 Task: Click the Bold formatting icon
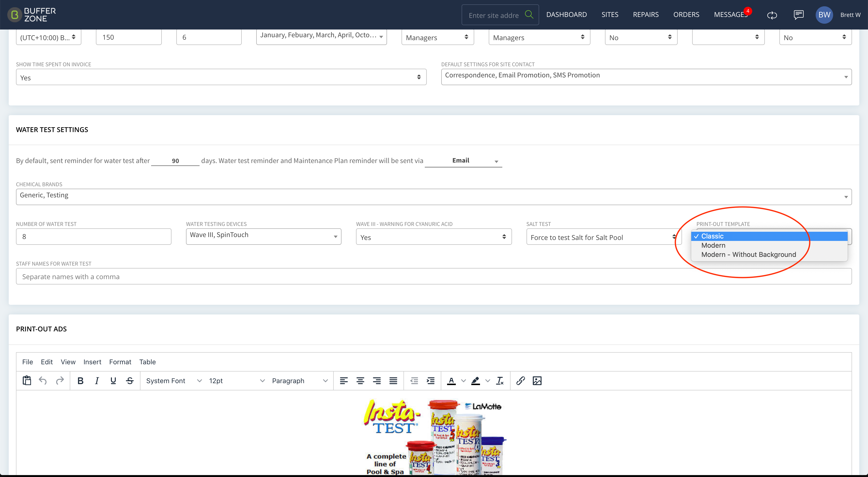[x=80, y=381]
